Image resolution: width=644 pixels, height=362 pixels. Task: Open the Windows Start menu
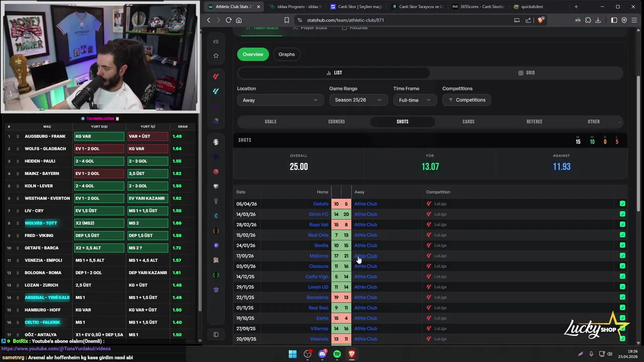[292, 354]
